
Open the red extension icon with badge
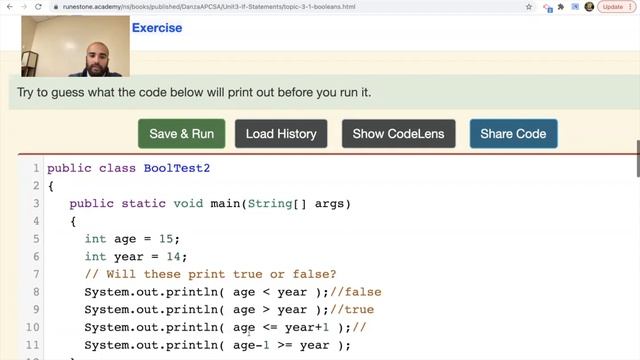[x=547, y=7]
